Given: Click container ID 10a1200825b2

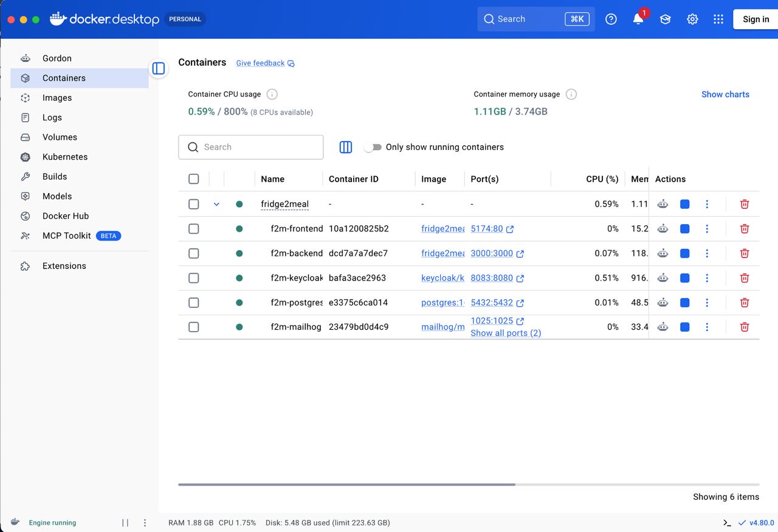Looking at the screenshot, I should (359, 229).
